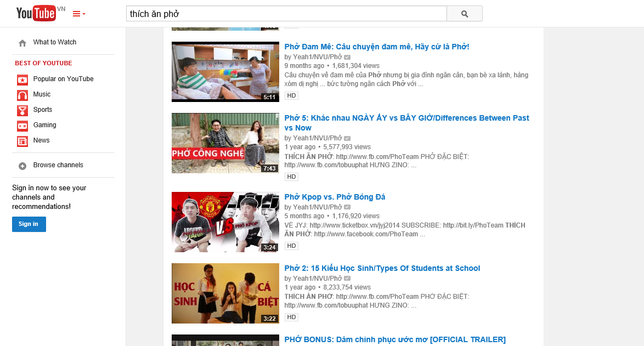The height and width of the screenshot is (346, 644).
Task: Click the Music headphones icon
Action: click(x=22, y=95)
